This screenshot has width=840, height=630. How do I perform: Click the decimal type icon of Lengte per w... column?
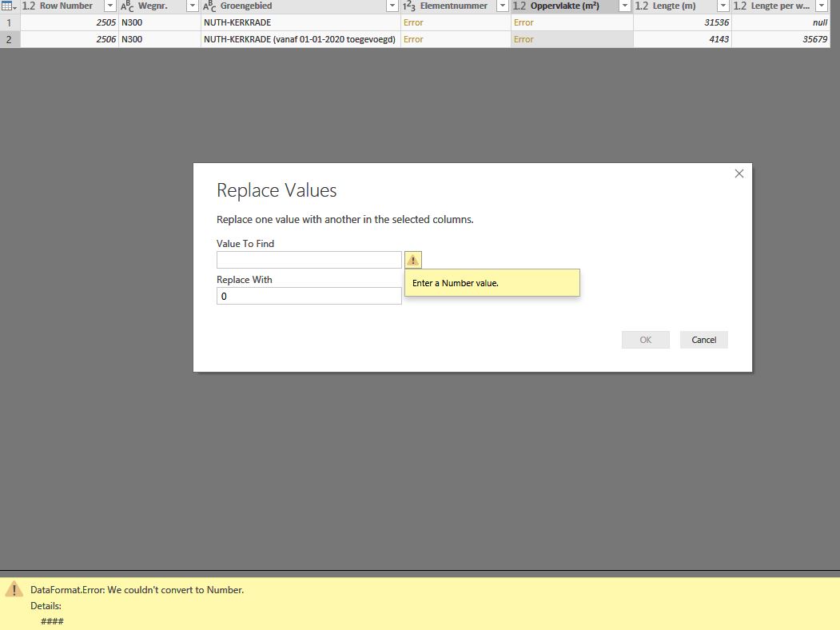[740, 6]
